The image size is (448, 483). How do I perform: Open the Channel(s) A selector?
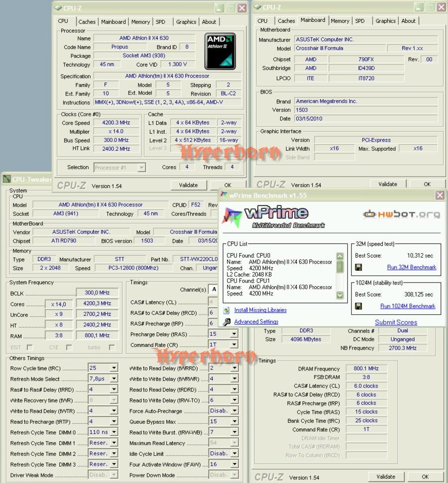click(214, 289)
